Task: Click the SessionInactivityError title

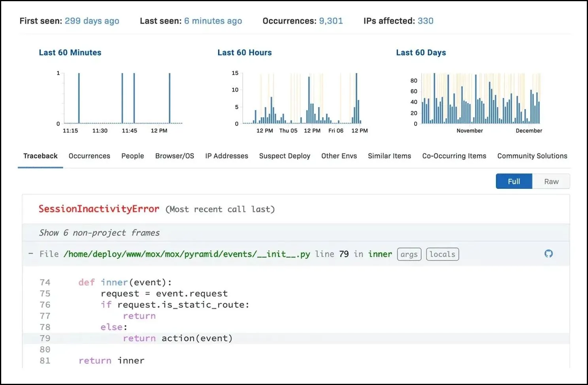Action: click(x=99, y=209)
